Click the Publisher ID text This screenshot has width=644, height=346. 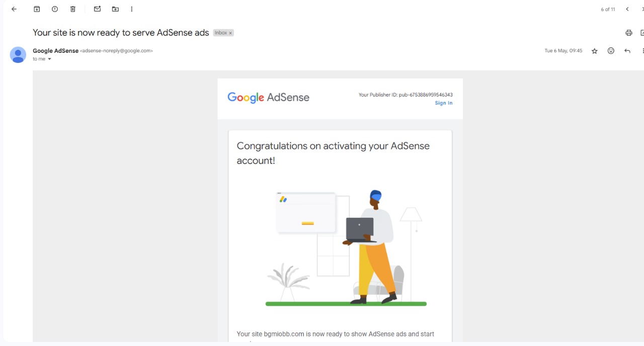pyautogui.click(x=406, y=95)
